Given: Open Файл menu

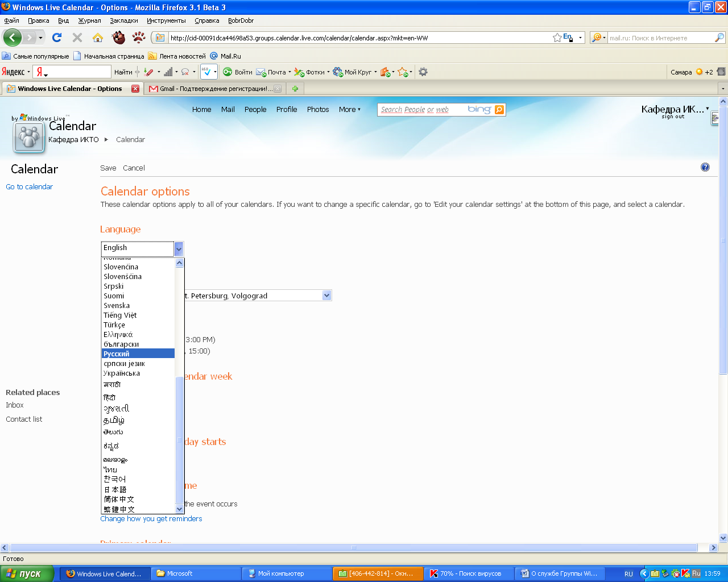Looking at the screenshot, I should point(11,20).
